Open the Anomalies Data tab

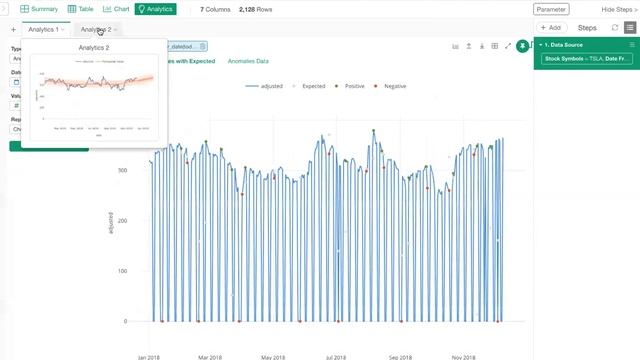(x=248, y=61)
